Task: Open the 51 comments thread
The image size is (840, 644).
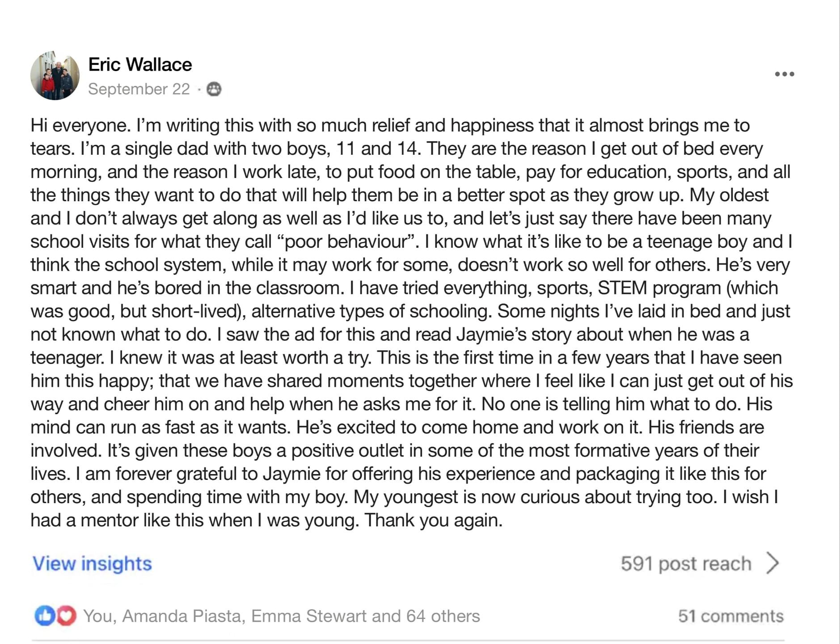Action: (x=730, y=616)
